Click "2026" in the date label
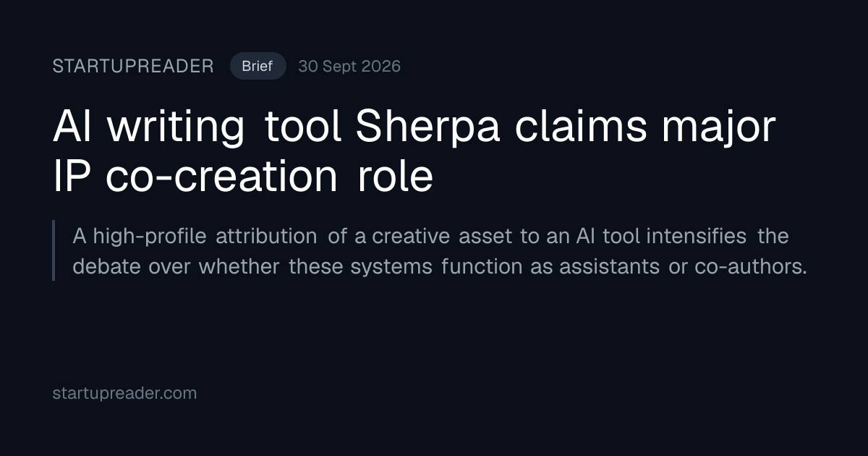868x456 pixels. pos(381,67)
